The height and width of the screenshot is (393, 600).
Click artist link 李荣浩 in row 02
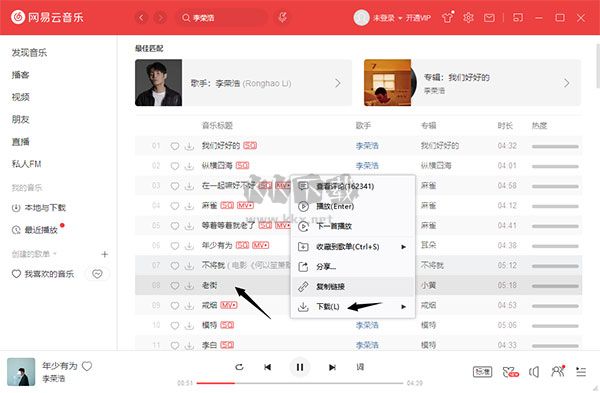(x=367, y=166)
